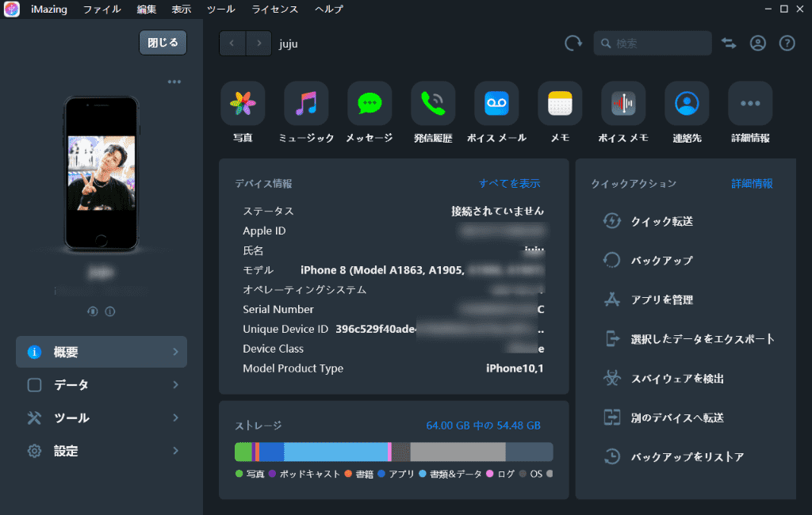Open the 編集 menu
The height and width of the screenshot is (515, 812).
(x=147, y=10)
